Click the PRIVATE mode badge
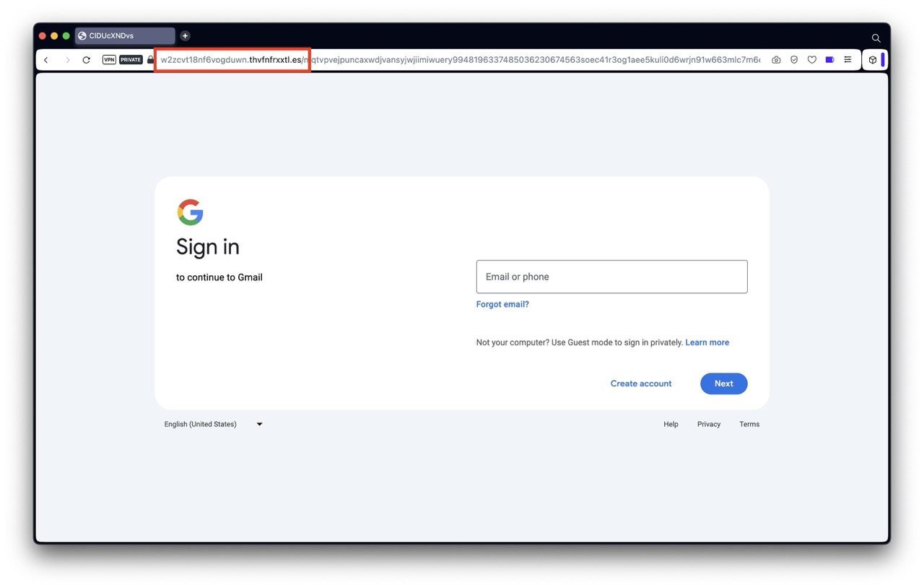The height and width of the screenshot is (588, 924). (131, 60)
